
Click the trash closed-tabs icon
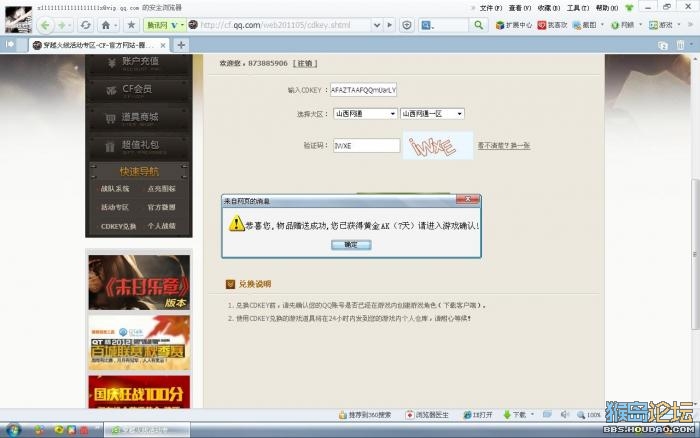click(x=680, y=45)
